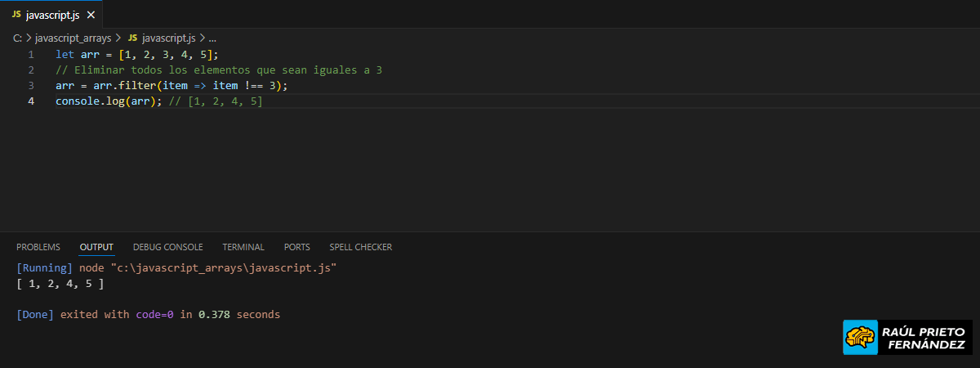Click line number 4 in the gutter

(x=31, y=101)
